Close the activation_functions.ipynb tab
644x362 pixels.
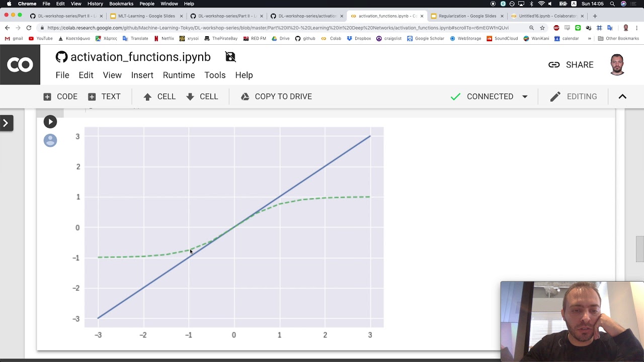pos(422,16)
